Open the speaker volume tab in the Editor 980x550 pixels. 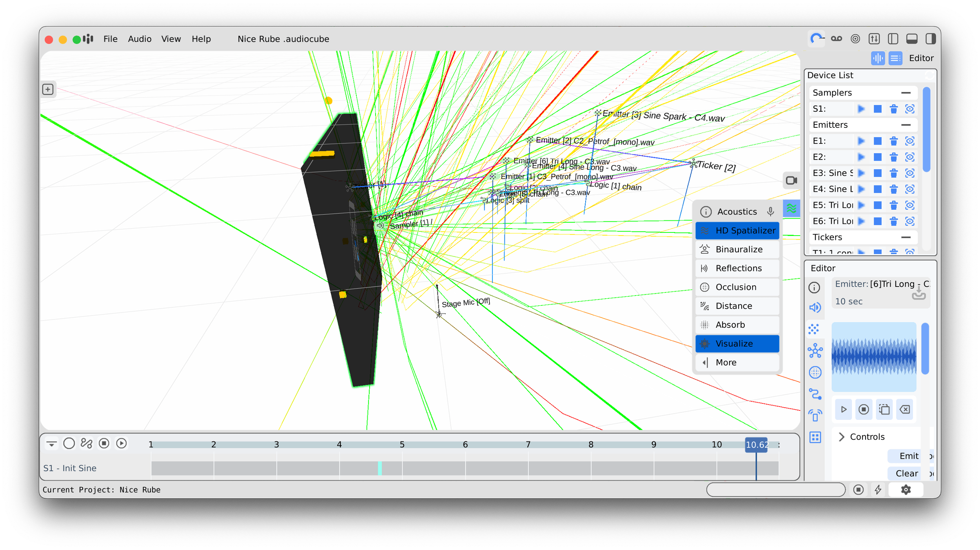coord(815,308)
